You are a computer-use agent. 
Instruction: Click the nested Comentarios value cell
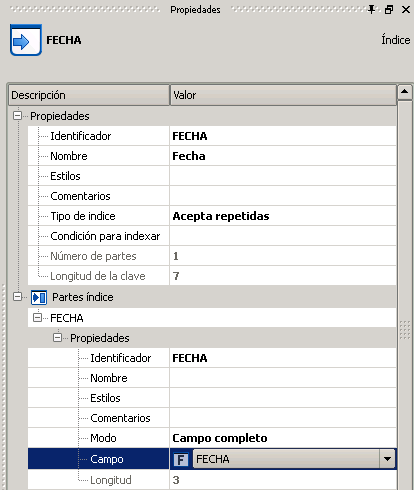pyautogui.click(x=283, y=418)
